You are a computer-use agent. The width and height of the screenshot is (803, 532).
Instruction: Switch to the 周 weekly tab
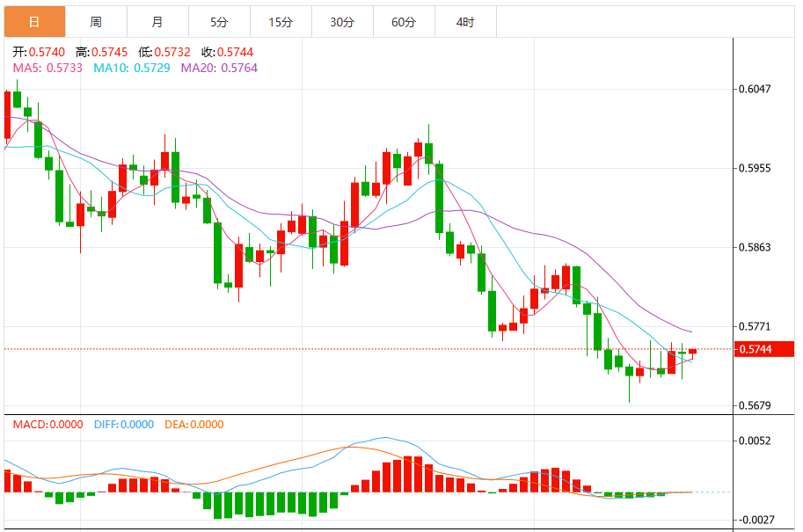(96, 22)
